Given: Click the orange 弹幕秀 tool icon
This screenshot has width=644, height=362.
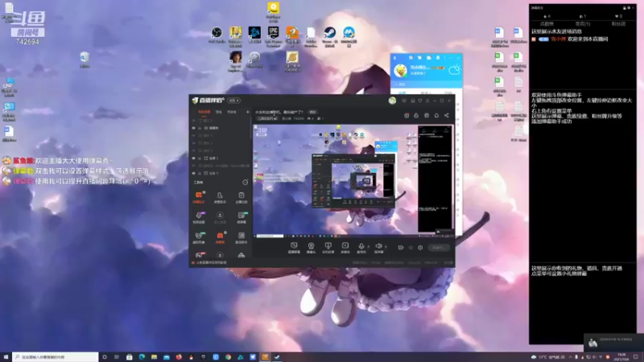Looking at the screenshot, I should pos(220,236).
